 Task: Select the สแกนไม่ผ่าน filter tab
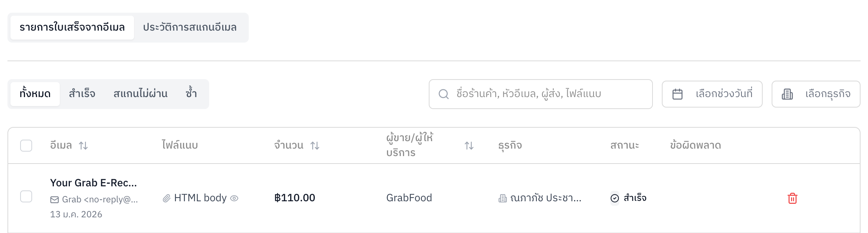141,94
